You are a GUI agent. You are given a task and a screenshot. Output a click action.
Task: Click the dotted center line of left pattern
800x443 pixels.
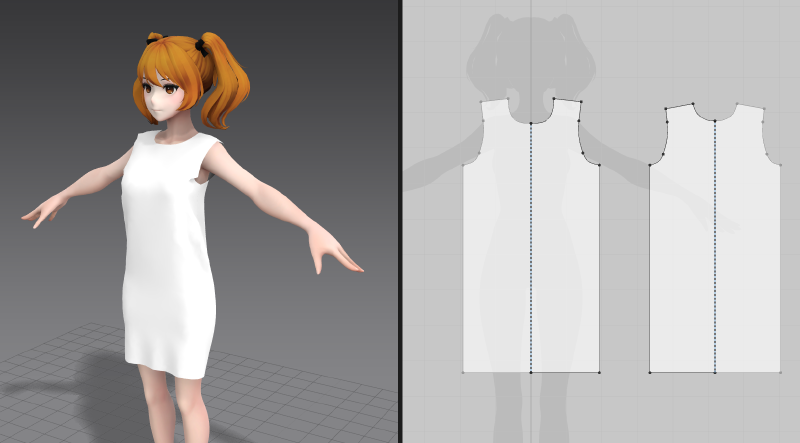tap(530, 250)
